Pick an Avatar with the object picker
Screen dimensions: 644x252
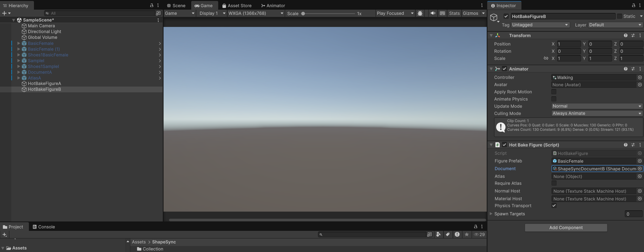pyautogui.click(x=640, y=85)
